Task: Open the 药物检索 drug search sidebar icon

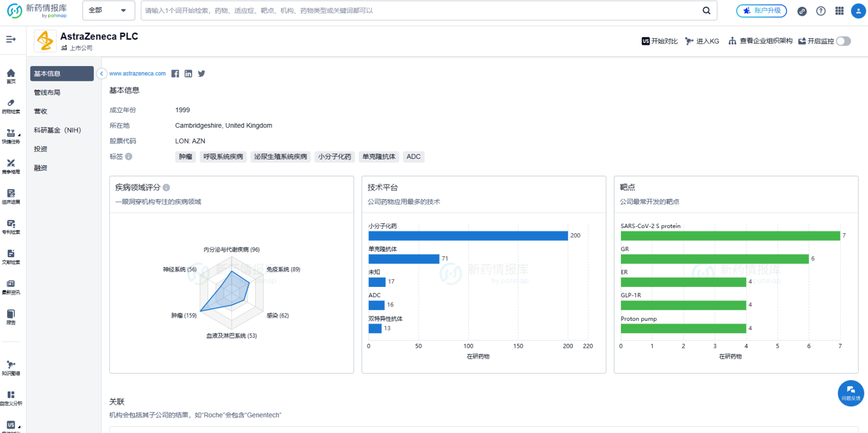Action: (x=11, y=106)
